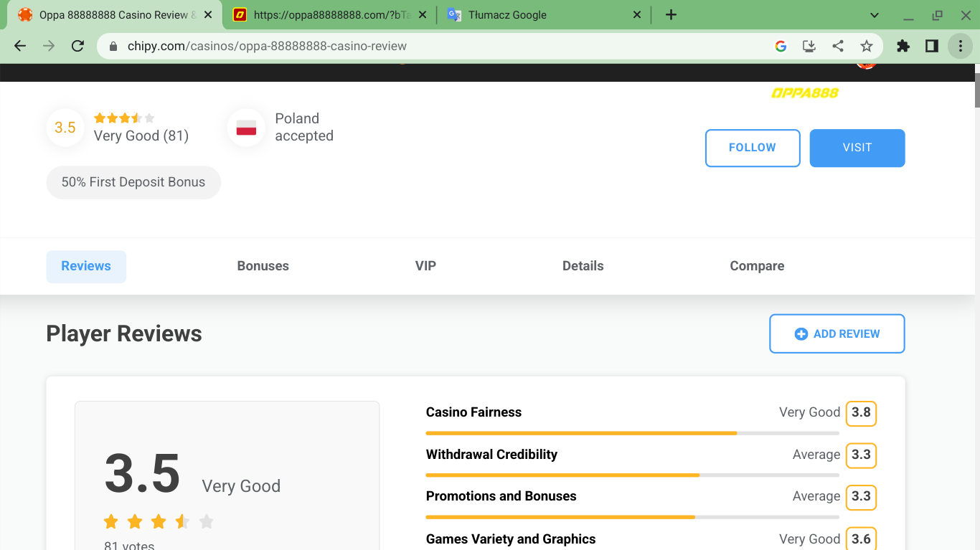Open the Chrome three-dot menu

click(960, 46)
